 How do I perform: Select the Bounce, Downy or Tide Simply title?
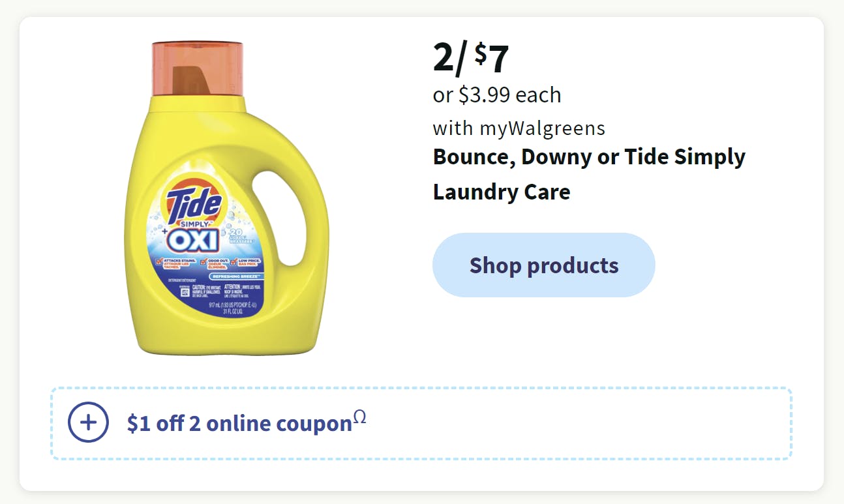coord(589,157)
